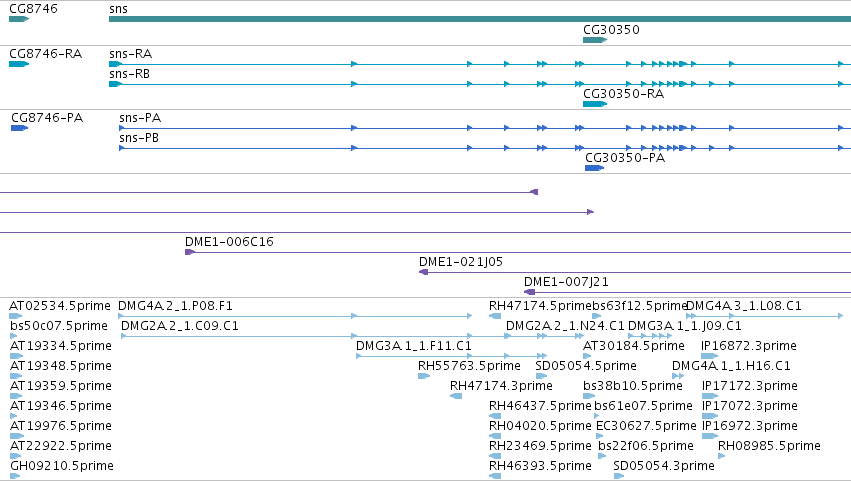This screenshot has height=481, width=851.
Task: Click the GH09210.5prime EST label
Action: 62,466
